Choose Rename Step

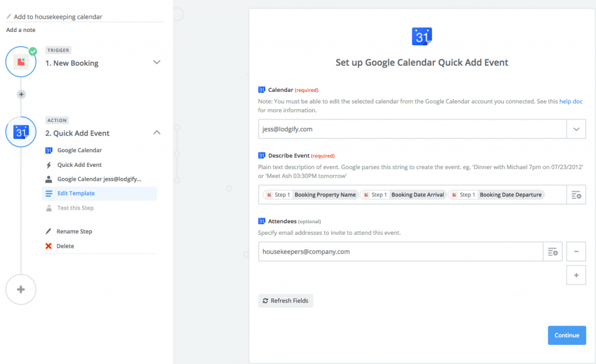[74, 231]
